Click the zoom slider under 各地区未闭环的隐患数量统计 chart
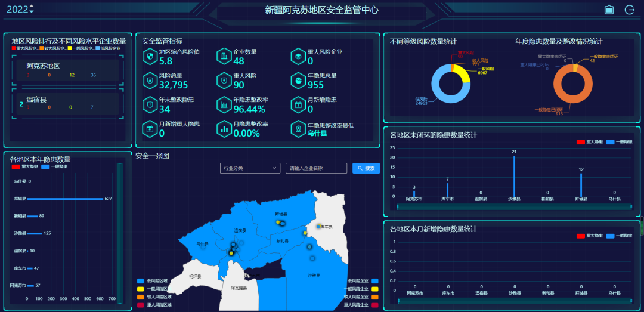 click(513, 207)
